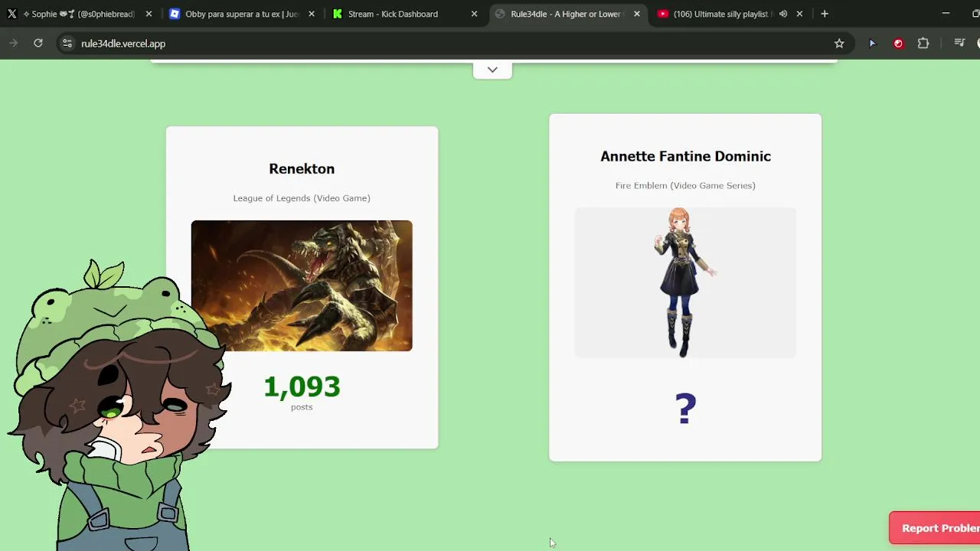
Task: Click the green Kick favicon on Stream tab
Action: point(338,14)
